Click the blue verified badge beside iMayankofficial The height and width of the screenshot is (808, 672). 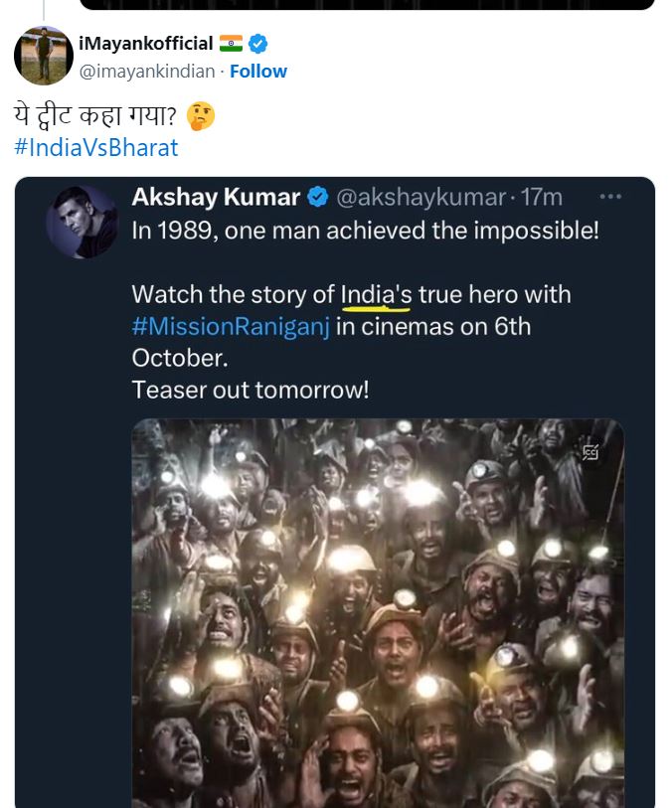point(258,44)
